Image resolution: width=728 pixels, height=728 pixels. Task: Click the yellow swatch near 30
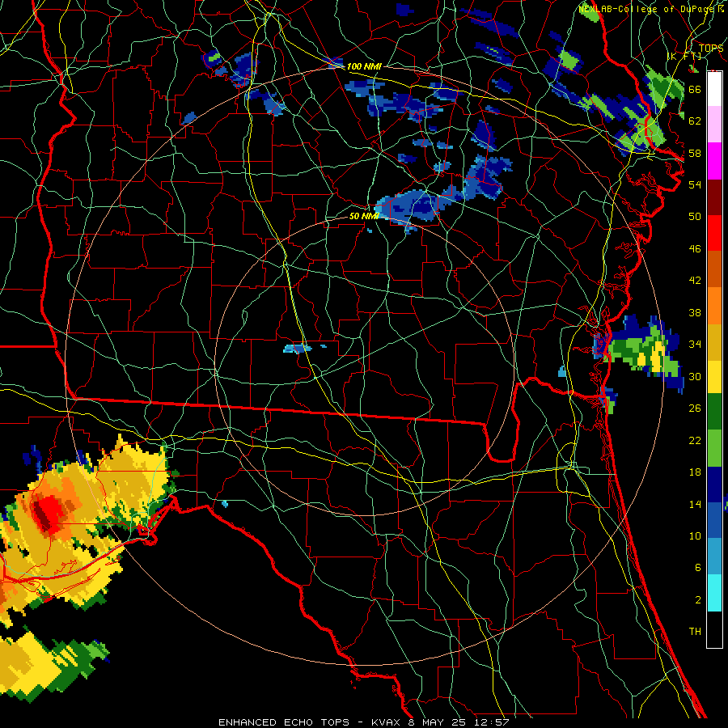pyautogui.click(x=714, y=377)
